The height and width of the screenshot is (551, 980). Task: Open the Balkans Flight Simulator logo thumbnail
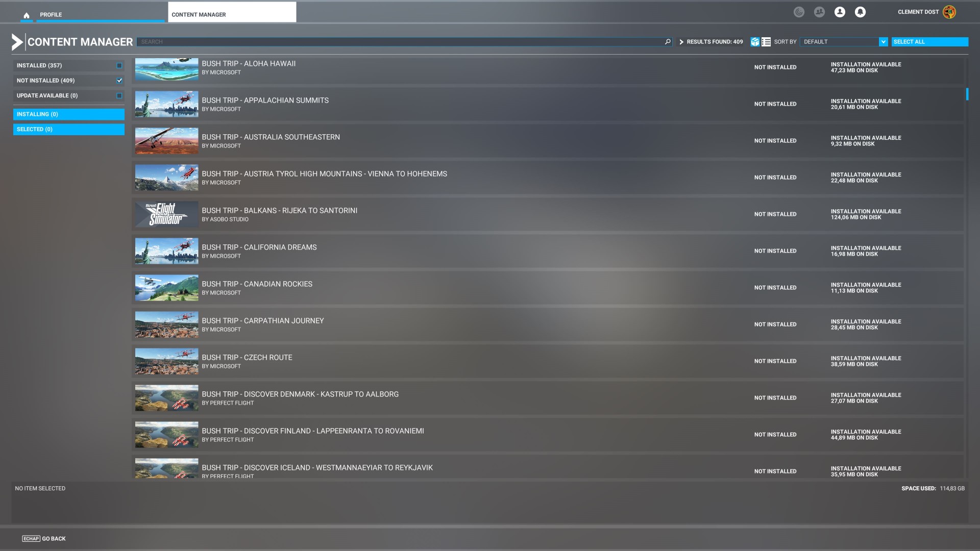167,214
